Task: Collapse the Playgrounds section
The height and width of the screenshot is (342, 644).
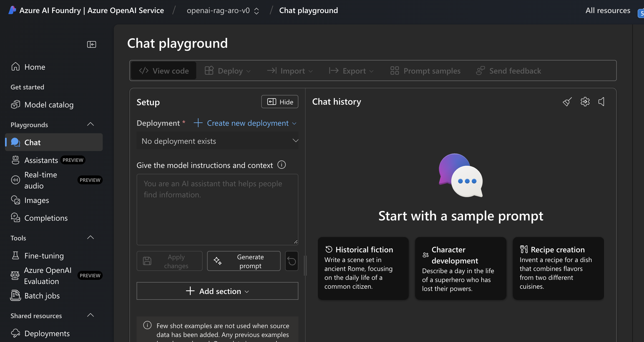Action: coord(90,124)
